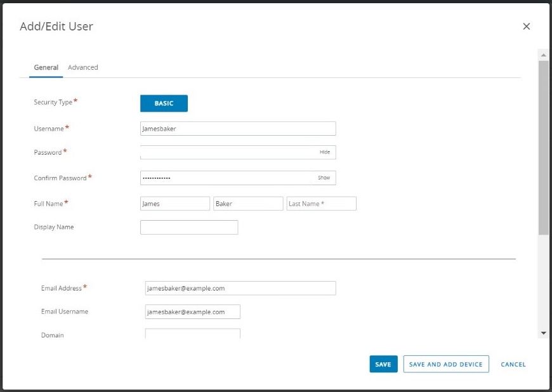Click the BASIC security type button
The height and width of the screenshot is (392, 552).
pos(163,103)
